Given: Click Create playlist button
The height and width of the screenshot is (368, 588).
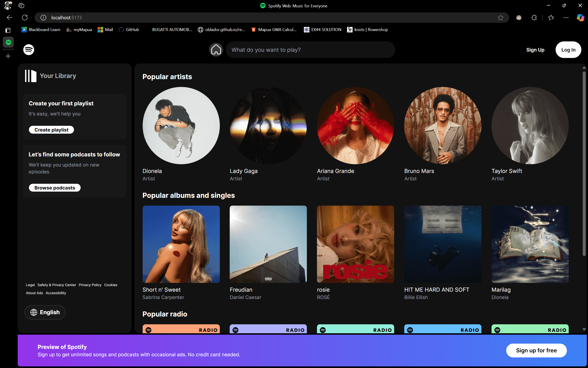Looking at the screenshot, I should [51, 130].
